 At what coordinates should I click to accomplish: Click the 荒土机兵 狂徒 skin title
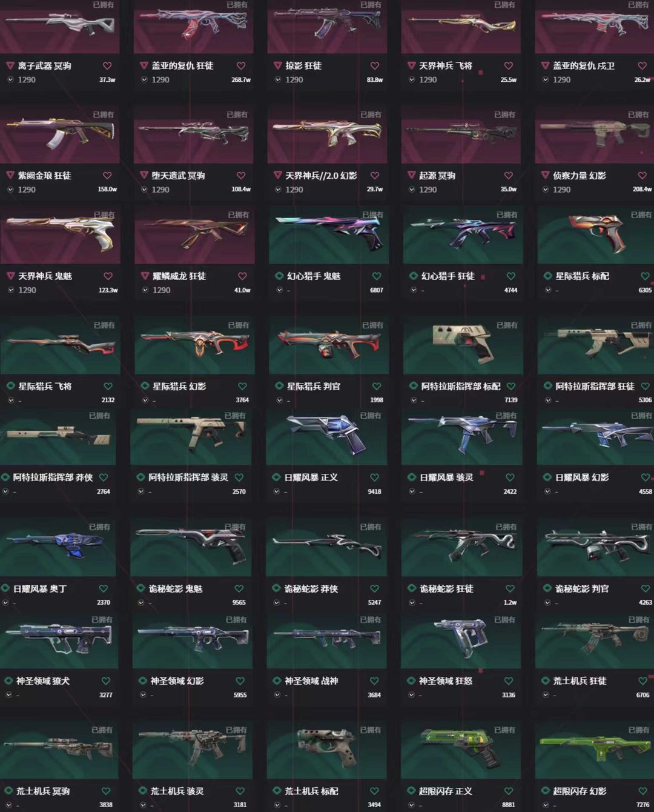[x=580, y=681]
